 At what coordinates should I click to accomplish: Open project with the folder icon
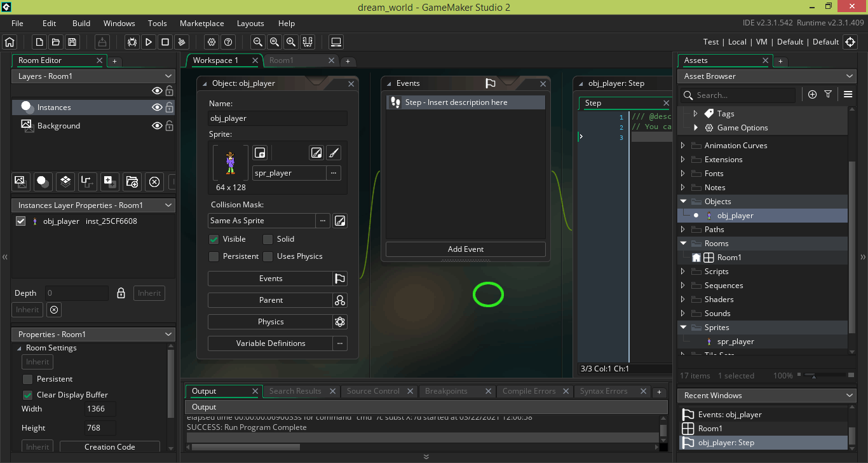pos(56,42)
